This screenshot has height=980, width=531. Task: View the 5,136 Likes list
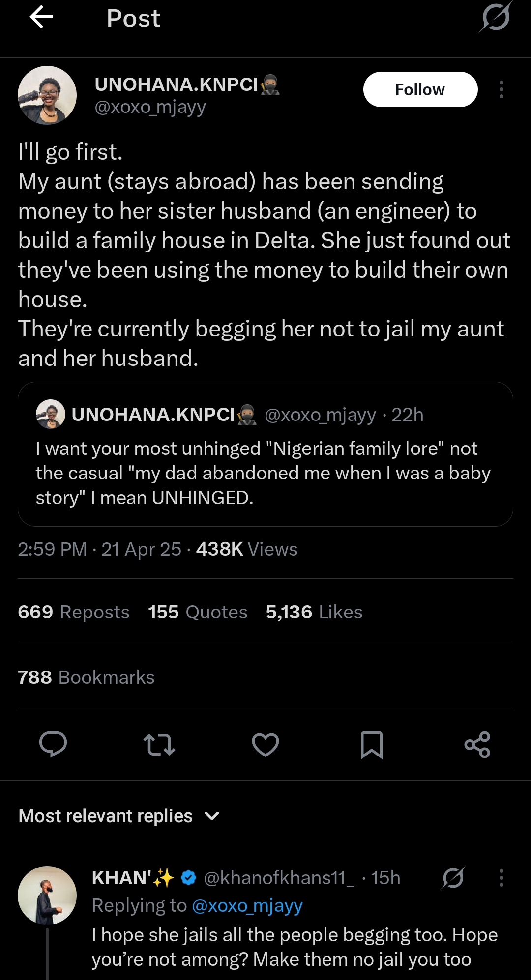click(x=314, y=612)
